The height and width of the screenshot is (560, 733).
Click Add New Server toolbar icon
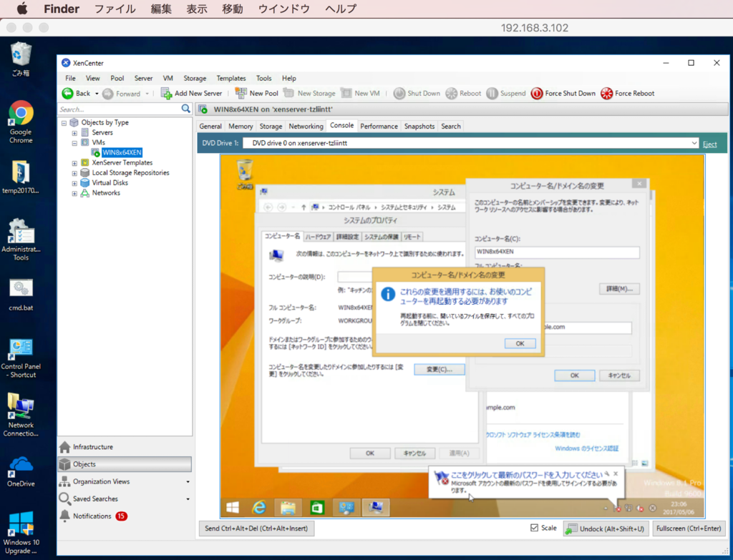pos(166,94)
